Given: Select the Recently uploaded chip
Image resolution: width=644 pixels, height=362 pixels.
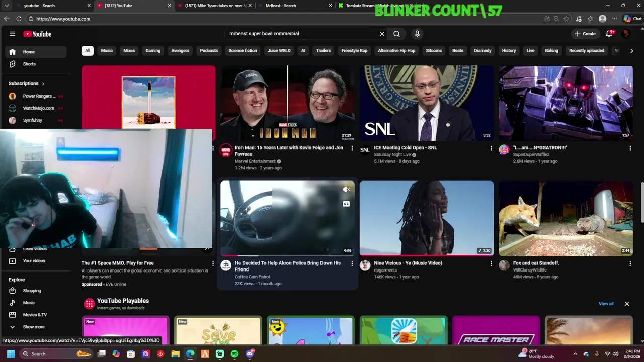Looking at the screenshot, I should 586,51.
